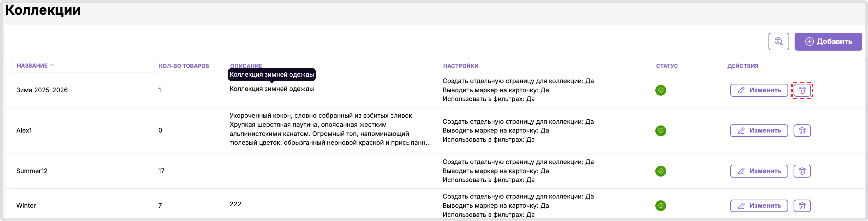This screenshot has width=868, height=221.
Task: Click the Добавить button
Action: (x=828, y=41)
